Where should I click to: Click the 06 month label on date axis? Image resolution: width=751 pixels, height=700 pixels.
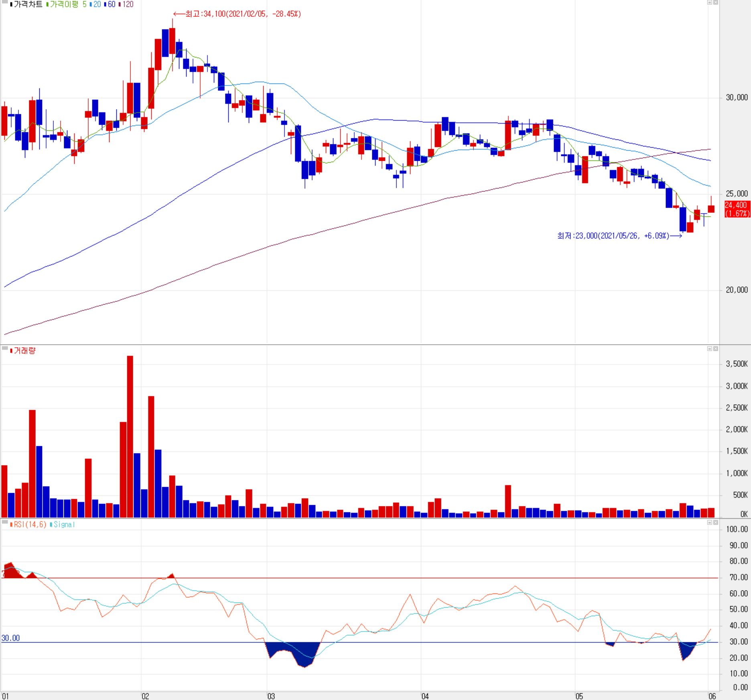tap(712, 696)
